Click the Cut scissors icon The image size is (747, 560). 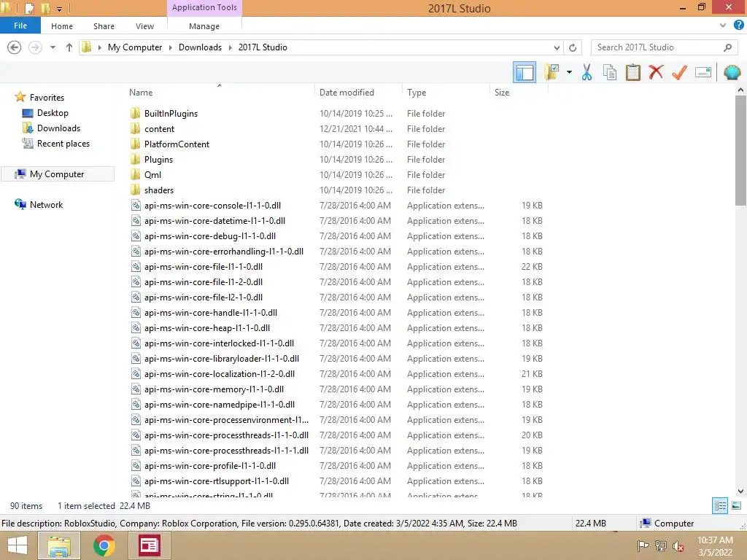coord(587,72)
